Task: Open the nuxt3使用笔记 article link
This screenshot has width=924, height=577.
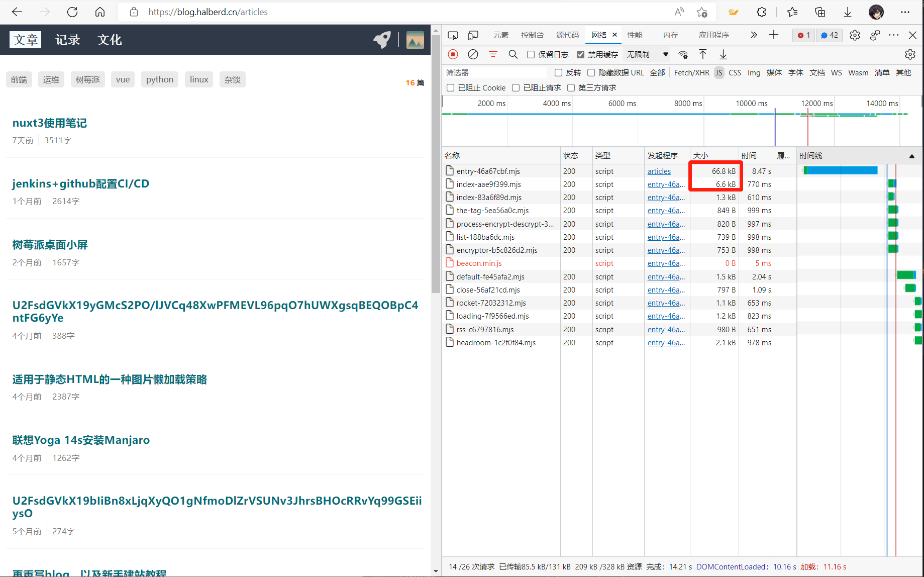Action: (50, 123)
